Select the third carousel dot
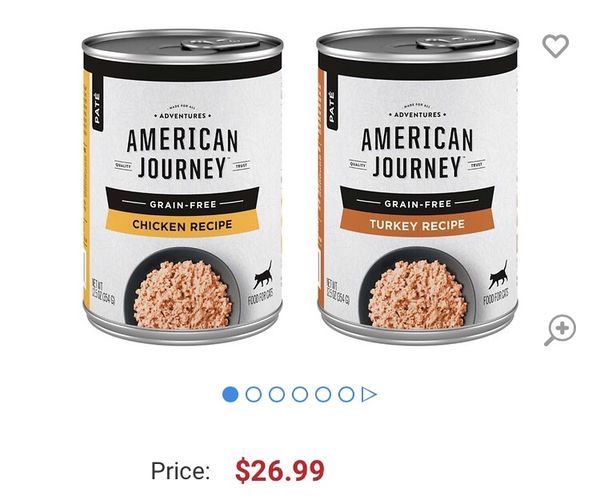 pyautogui.click(x=277, y=394)
